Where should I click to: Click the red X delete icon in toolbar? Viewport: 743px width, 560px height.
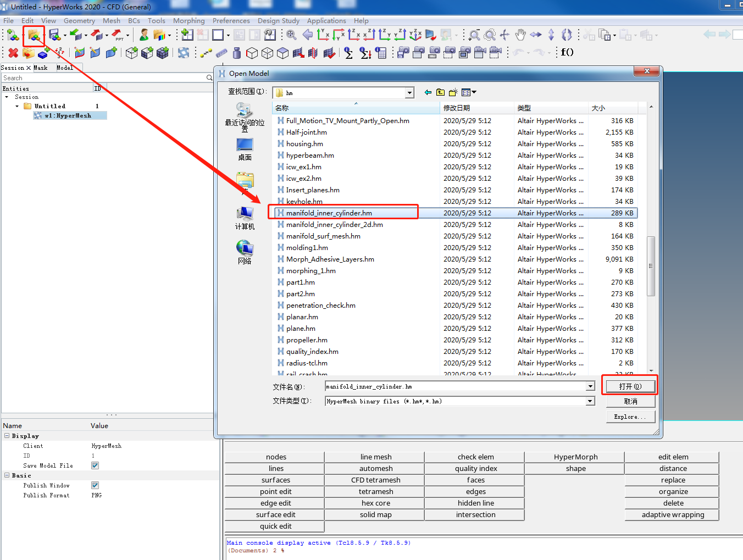click(x=13, y=53)
